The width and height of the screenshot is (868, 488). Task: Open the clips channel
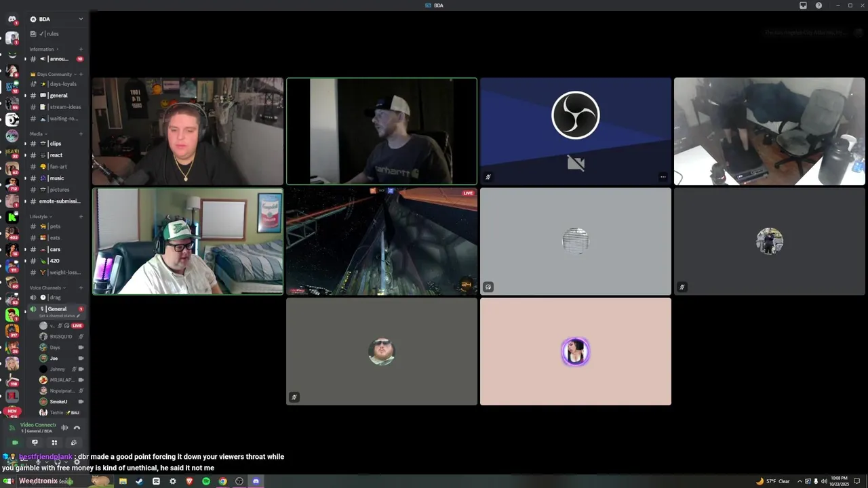56,144
